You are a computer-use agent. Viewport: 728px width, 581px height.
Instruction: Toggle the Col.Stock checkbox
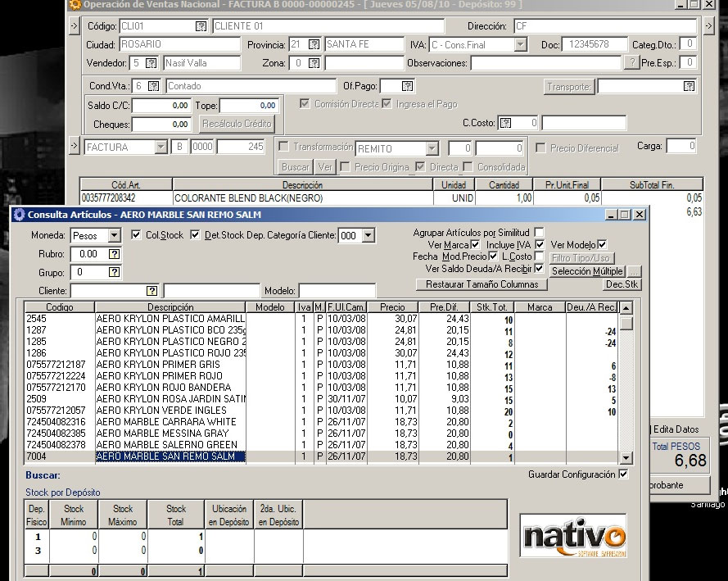136,235
